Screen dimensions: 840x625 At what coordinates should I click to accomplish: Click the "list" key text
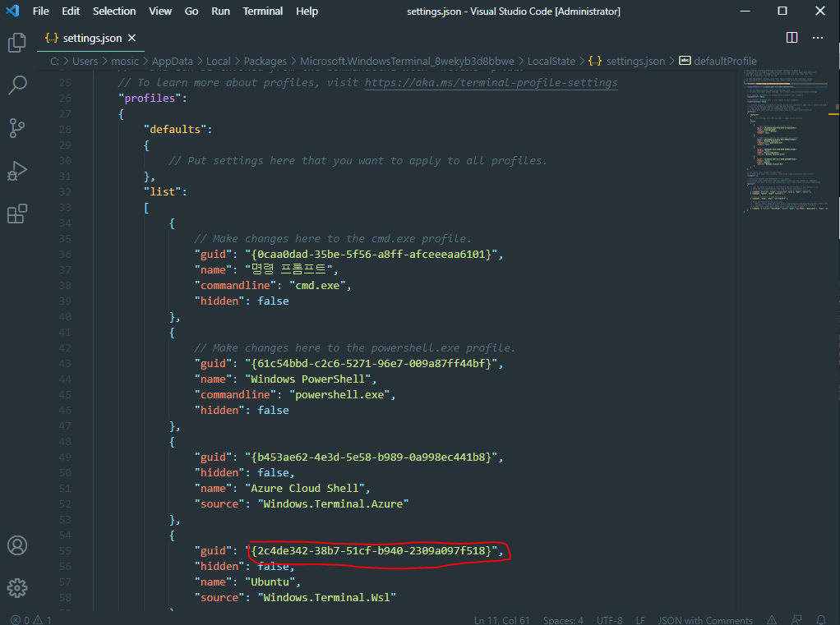(x=162, y=191)
